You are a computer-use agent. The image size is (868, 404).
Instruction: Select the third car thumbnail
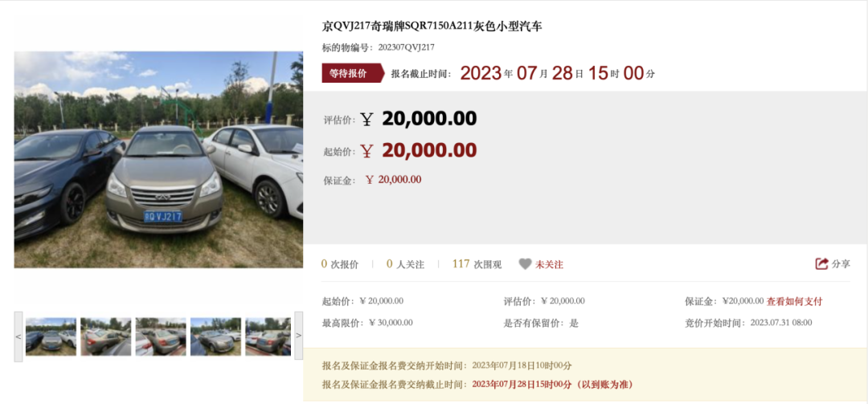pyautogui.click(x=161, y=337)
